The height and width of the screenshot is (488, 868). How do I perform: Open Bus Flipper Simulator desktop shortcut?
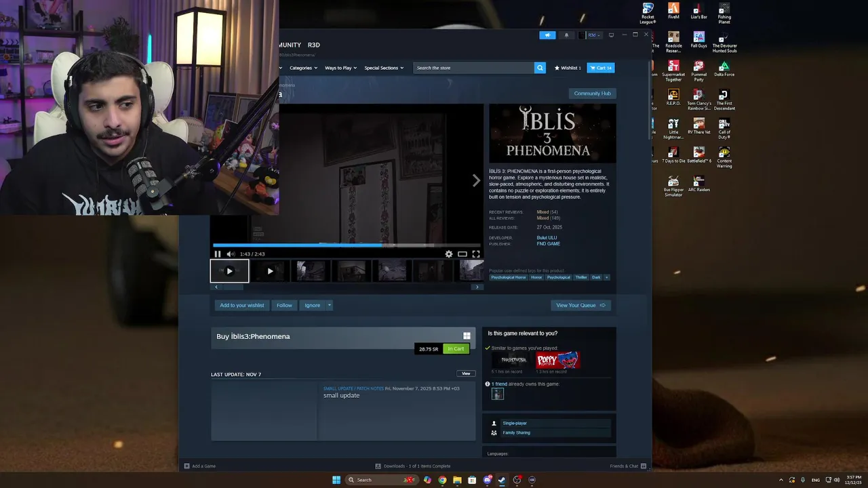(673, 186)
